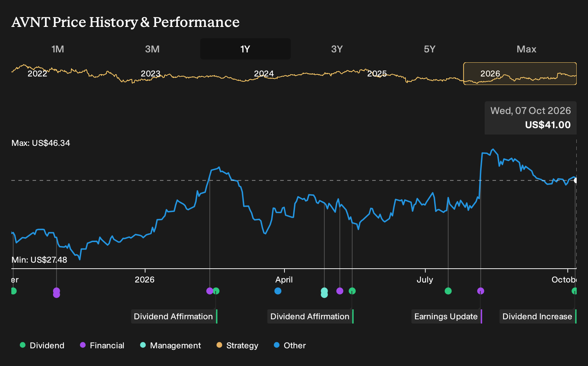This screenshot has height=366, width=588.
Task: Click the white current-price point on the price line
Action: click(576, 181)
